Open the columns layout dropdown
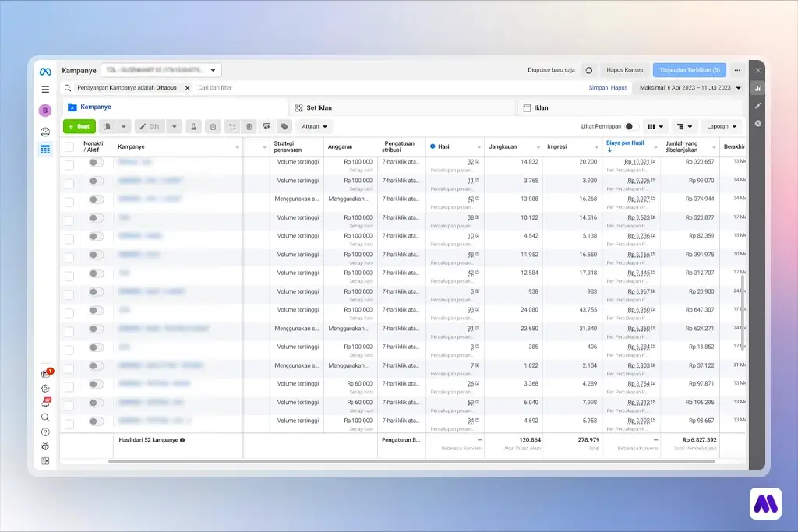Viewport: 798px width, 532px height. coord(655,127)
